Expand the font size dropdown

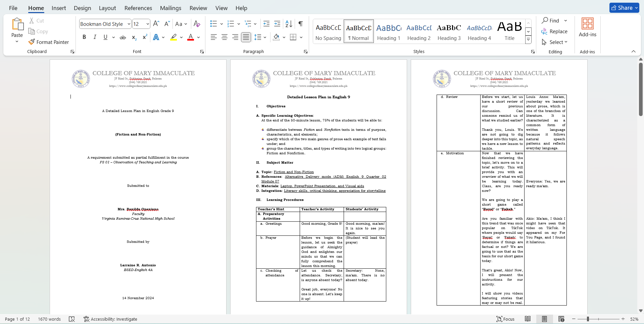click(x=148, y=24)
